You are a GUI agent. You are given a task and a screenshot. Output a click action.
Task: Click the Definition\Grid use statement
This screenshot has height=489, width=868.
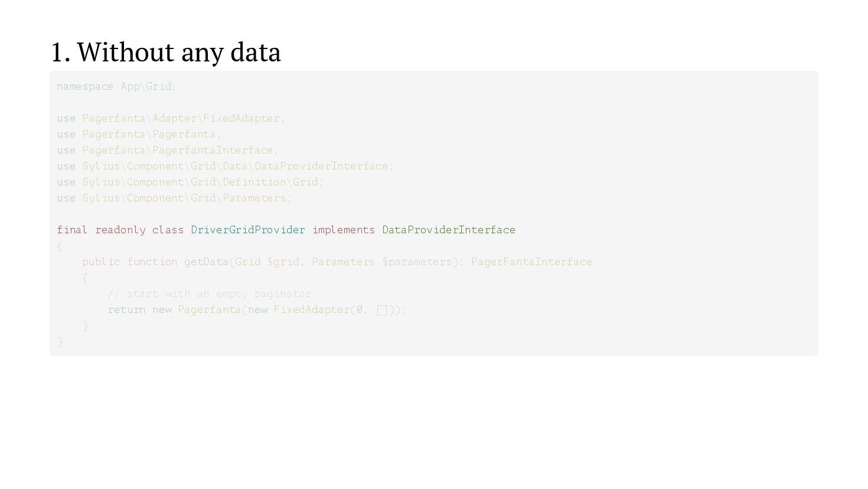pos(190,182)
